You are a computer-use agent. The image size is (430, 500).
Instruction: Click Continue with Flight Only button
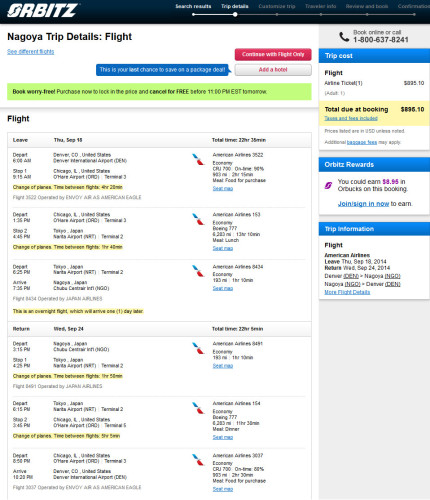(273, 54)
